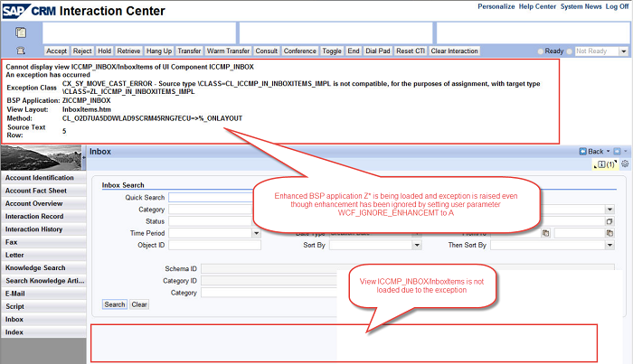Click the forward navigation icon next to Back

click(x=617, y=151)
